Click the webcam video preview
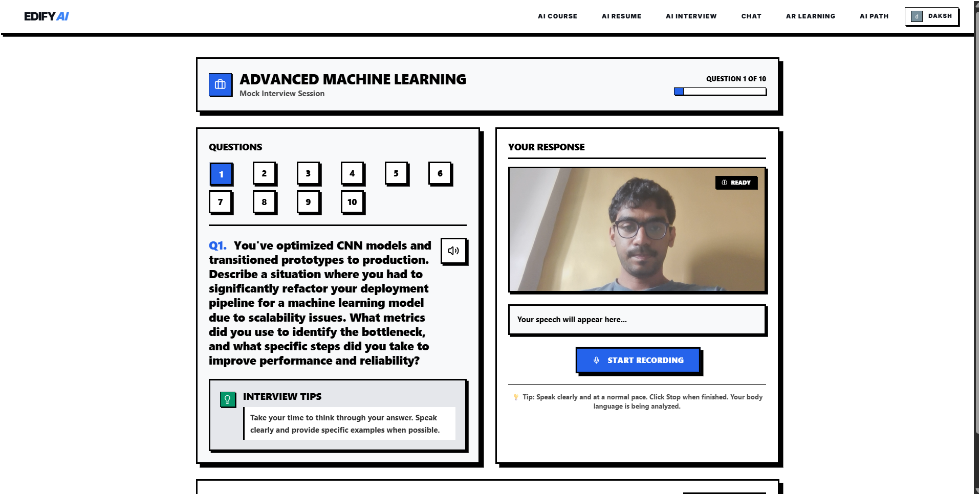Image resolution: width=980 pixels, height=495 pixels. [637, 230]
